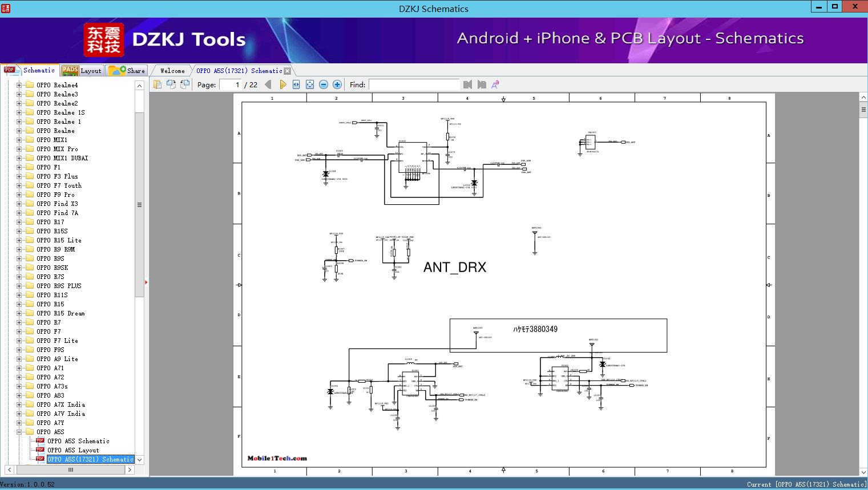868x490 pixels.
Task: Expand the OPPO Realme4 tree node
Action: (x=19, y=84)
